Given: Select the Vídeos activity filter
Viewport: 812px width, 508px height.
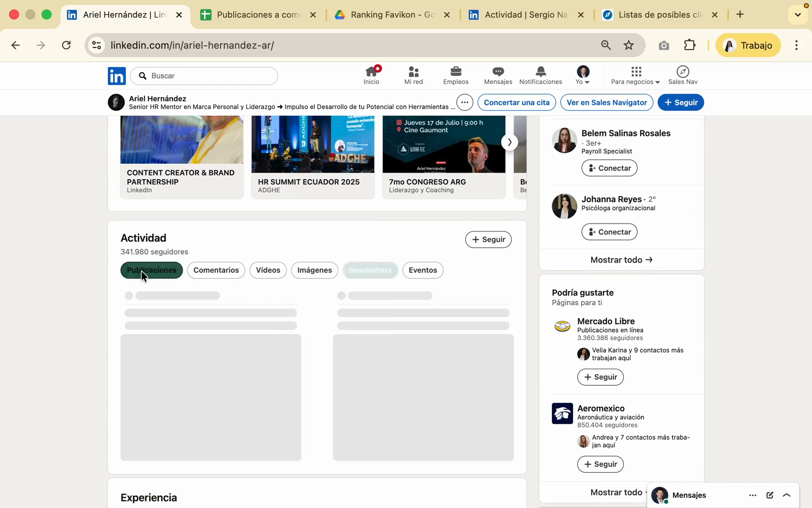Looking at the screenshot, I should tap(268, 270).
